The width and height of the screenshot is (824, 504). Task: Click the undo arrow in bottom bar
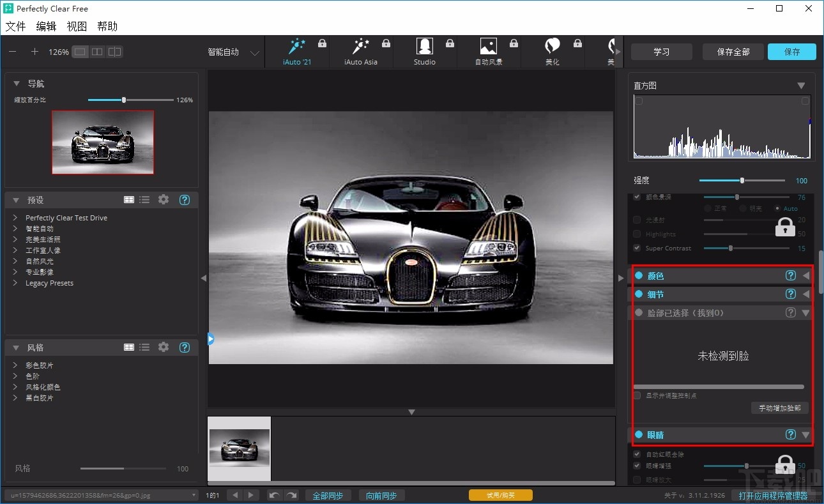click(x=275, y=495)
